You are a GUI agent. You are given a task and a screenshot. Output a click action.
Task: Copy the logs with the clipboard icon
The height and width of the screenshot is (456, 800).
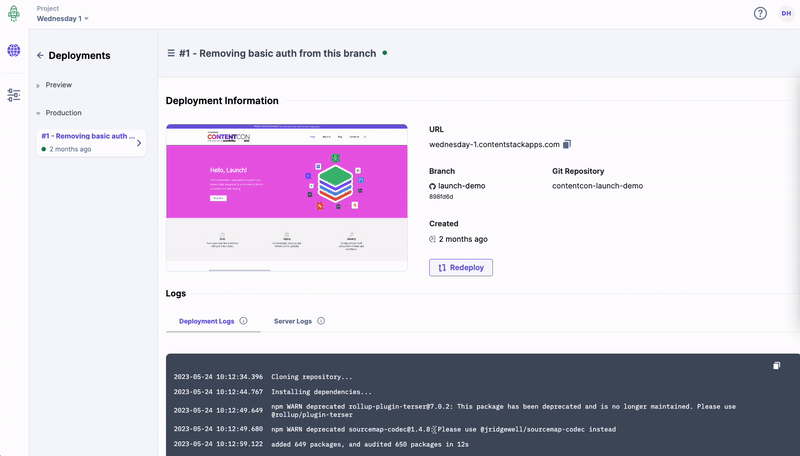[x=776, y=366]
